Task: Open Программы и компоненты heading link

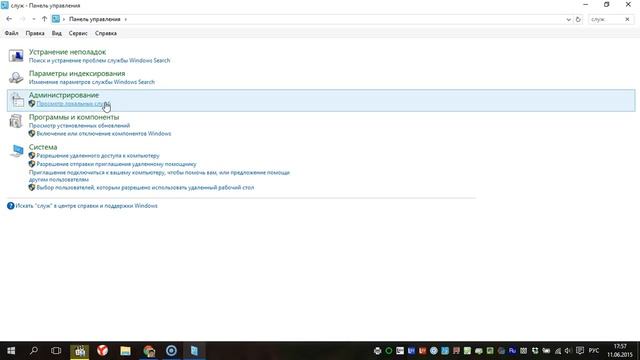Action: pyautogui.click(x=74, y=117)
